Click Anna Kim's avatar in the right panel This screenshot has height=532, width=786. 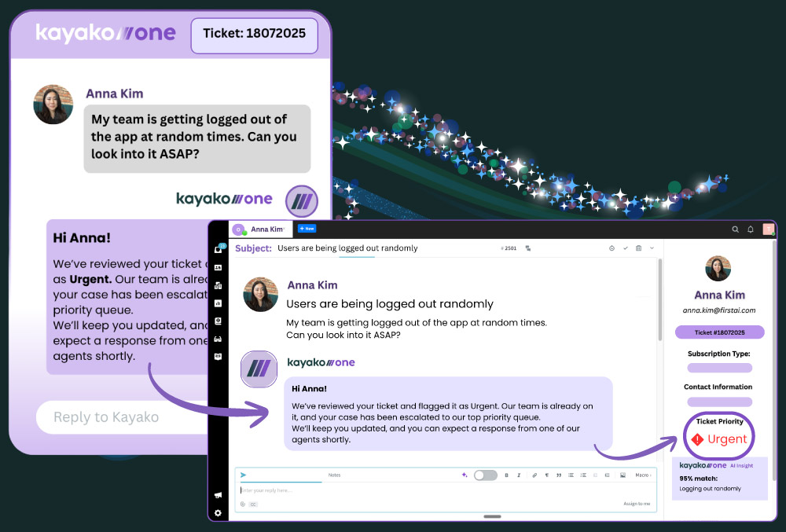pyautogui.click(x=718, y=269)
